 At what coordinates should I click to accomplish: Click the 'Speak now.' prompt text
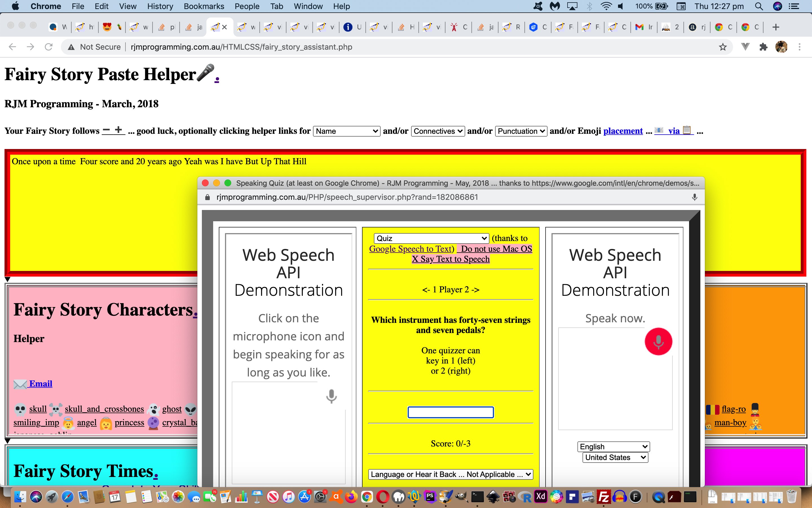pyautogui.click(x=615, y=318)
